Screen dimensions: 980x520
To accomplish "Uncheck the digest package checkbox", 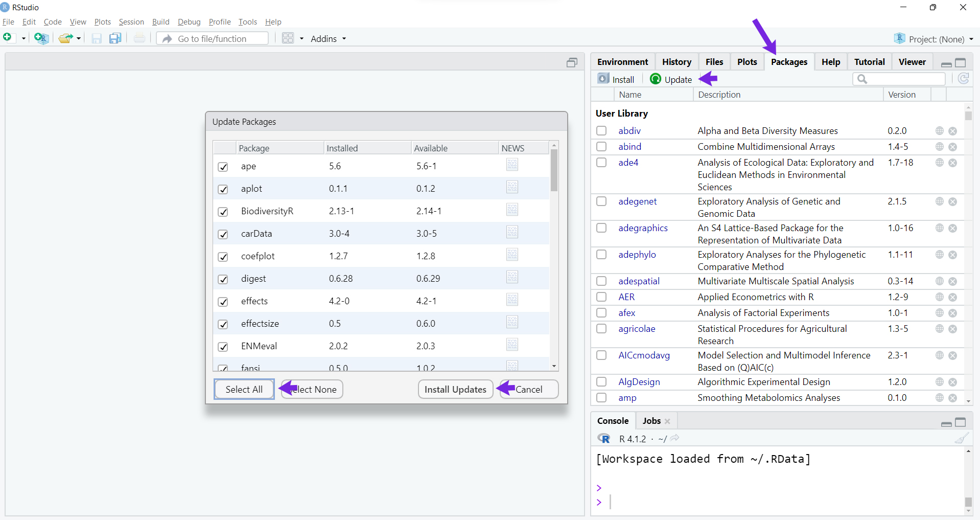I will coord(223,279).
